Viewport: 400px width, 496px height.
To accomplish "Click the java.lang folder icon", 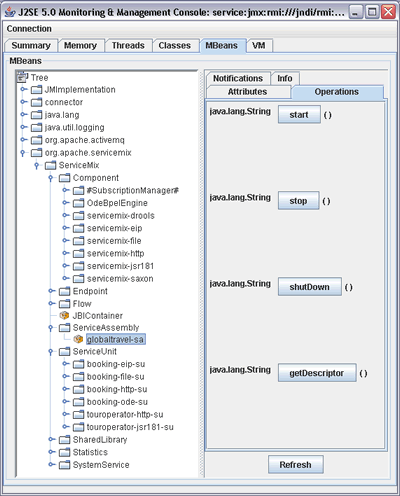I will pos(37,115).
